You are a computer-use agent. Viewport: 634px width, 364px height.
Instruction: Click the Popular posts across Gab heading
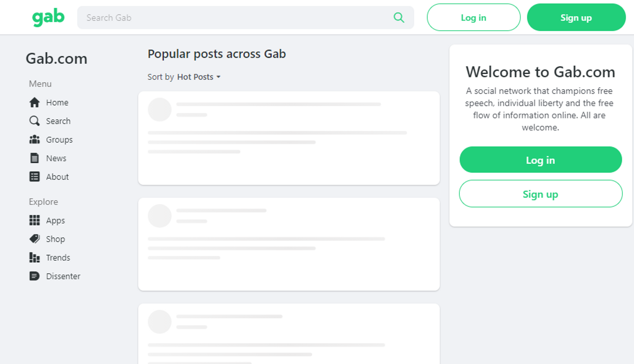[x=217, y=54]
